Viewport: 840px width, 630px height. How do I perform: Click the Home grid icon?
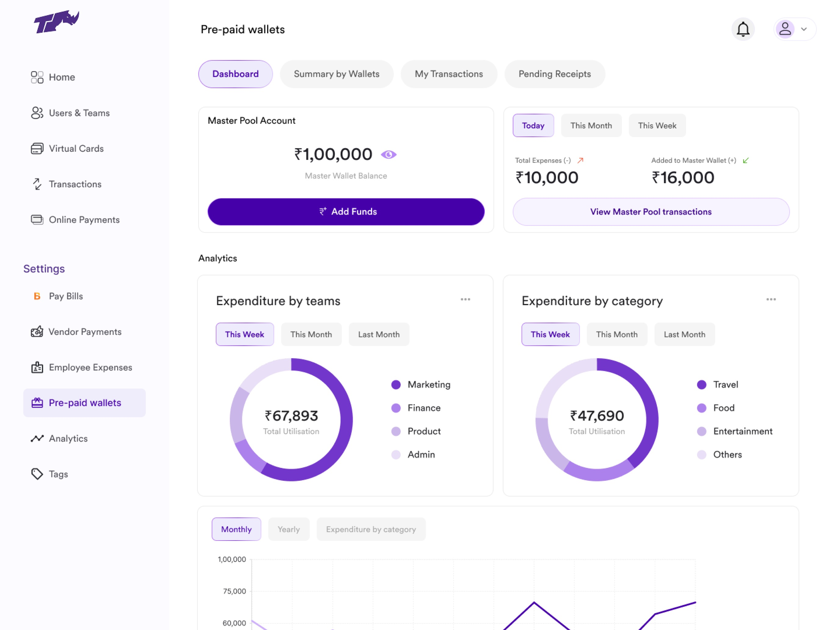pyautogui.click(x=37, y=77)
